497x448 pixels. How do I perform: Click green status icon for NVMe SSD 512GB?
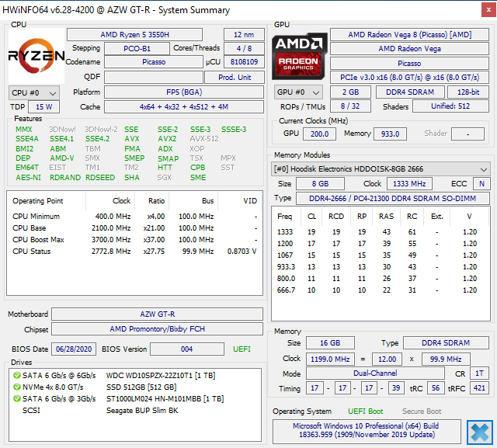(x=17, y=387)
